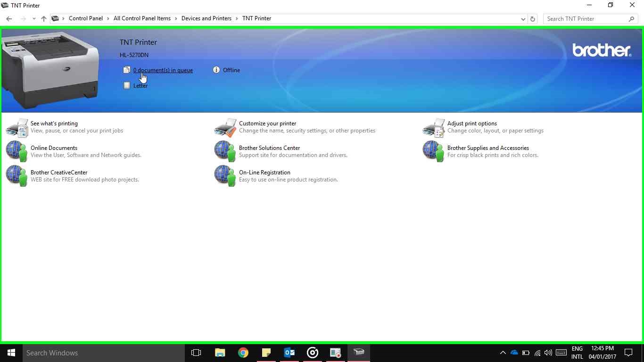
Task: Refresh the TNT Printer page
Action: coord(533,19)
